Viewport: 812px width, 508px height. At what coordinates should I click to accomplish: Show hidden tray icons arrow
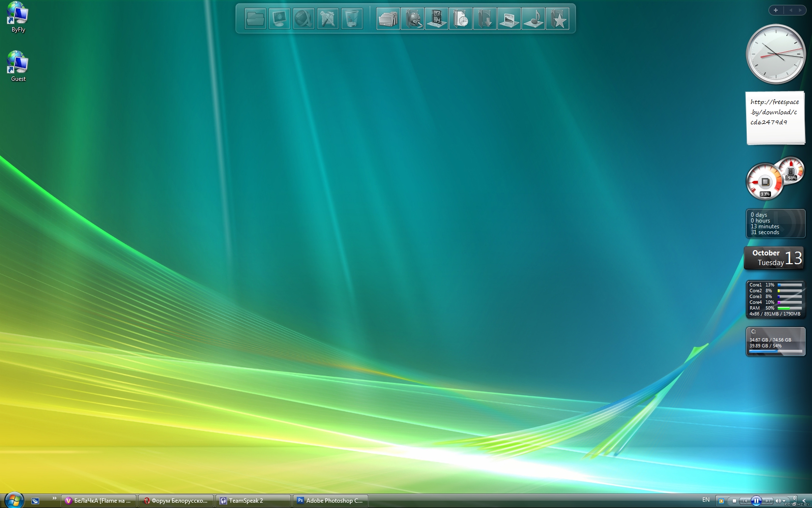[x=804, y=501]
